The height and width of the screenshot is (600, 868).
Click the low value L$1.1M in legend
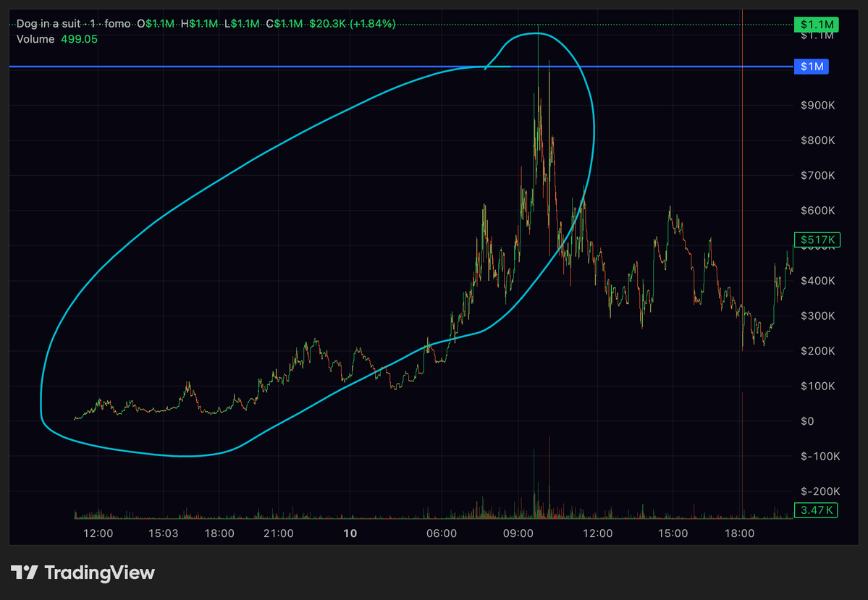tap(242, 24)
